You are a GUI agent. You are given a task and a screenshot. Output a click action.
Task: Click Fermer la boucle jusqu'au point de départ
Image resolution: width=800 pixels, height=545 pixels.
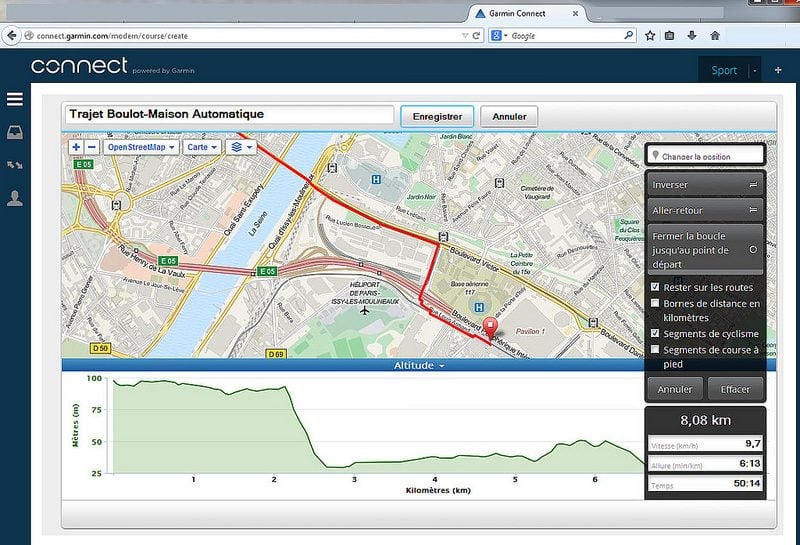(x=705, y=250)
